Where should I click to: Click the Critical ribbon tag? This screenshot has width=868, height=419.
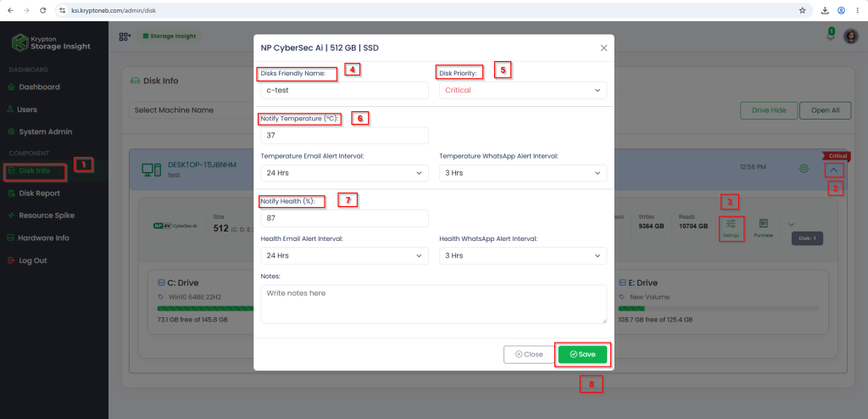838,156
